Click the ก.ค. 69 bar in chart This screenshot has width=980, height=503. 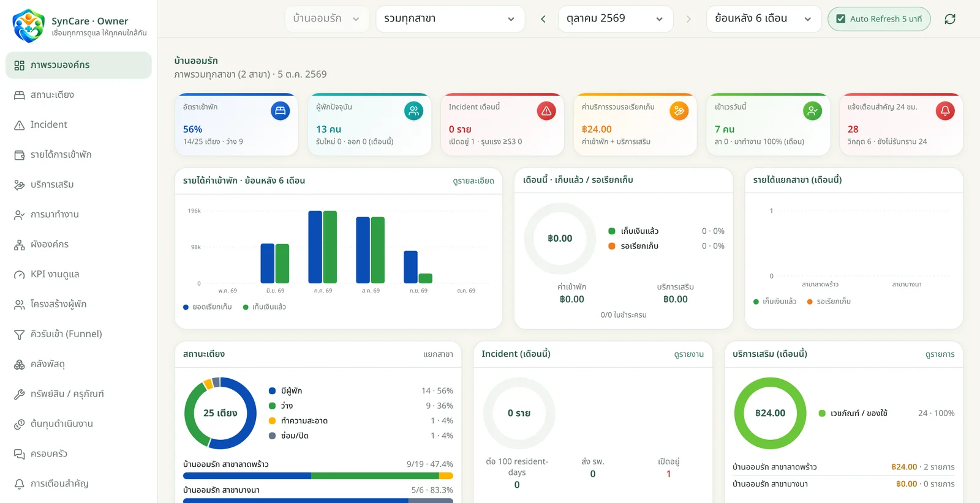click(323, 247)
